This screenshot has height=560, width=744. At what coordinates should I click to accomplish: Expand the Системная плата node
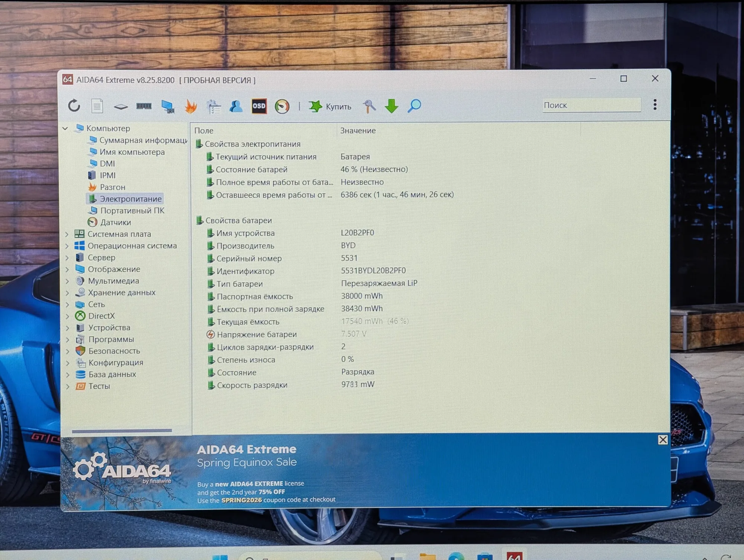pos(67,234)
